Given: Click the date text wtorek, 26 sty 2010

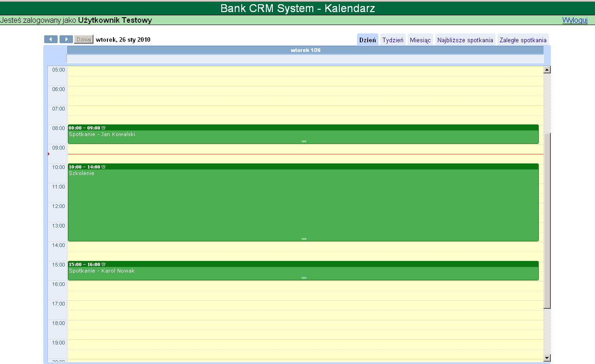Looking at the screenshot, I should click(x=123, y=39).
